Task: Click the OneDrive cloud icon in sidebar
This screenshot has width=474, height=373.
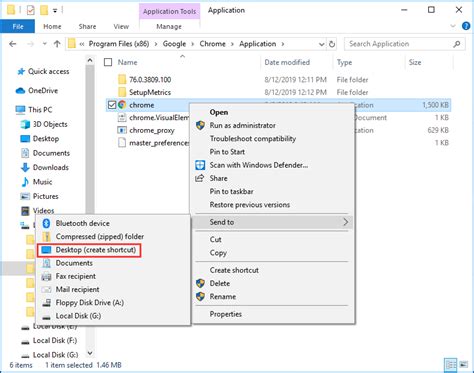Action: pos(20,91)
